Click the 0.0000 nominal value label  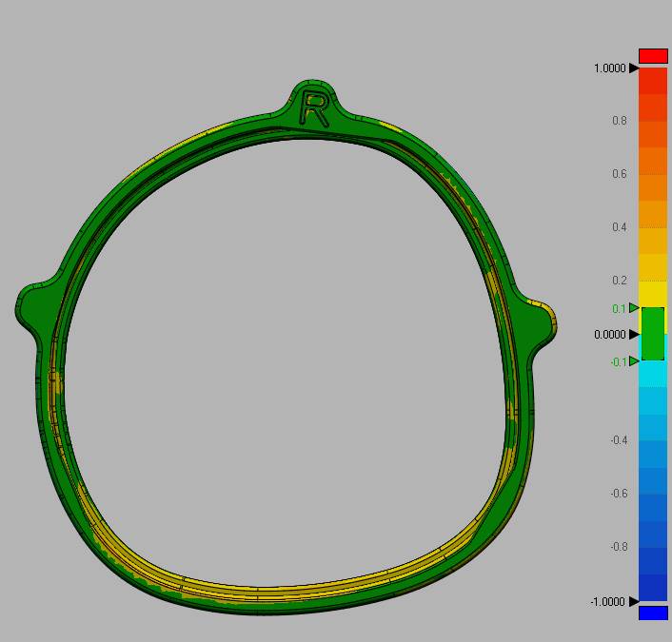click(x=610, y=335)
